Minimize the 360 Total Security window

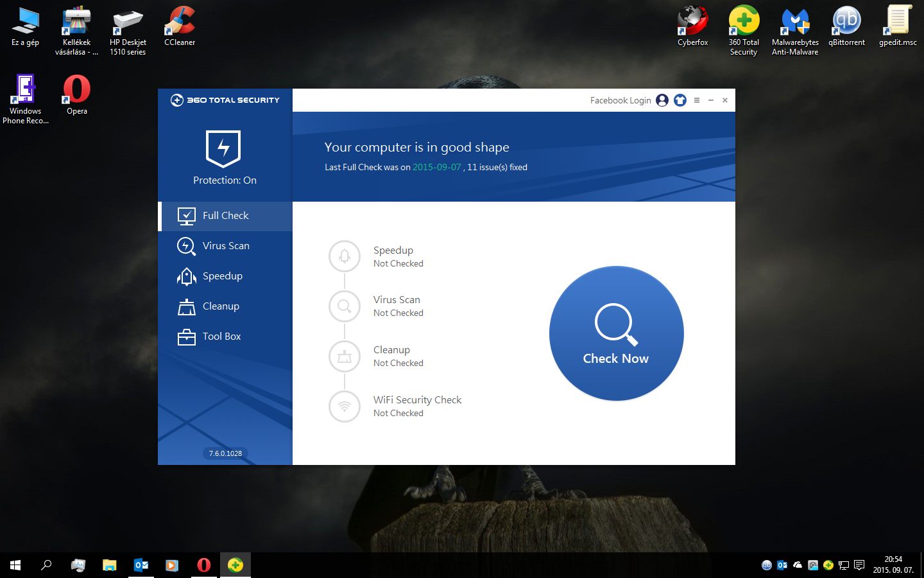pyautogui.click(x=711, y=100)
